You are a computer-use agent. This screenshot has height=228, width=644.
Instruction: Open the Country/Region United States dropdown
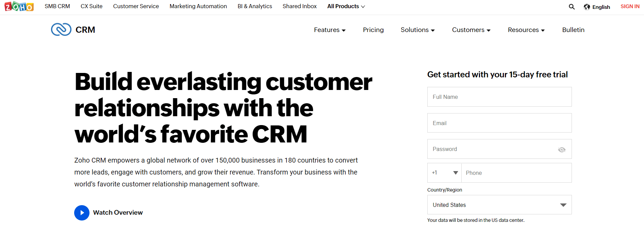(x=499, y=205)
